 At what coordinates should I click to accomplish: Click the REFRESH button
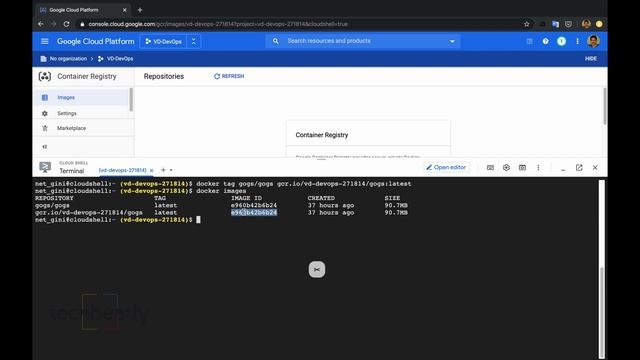tap(229, 76)
